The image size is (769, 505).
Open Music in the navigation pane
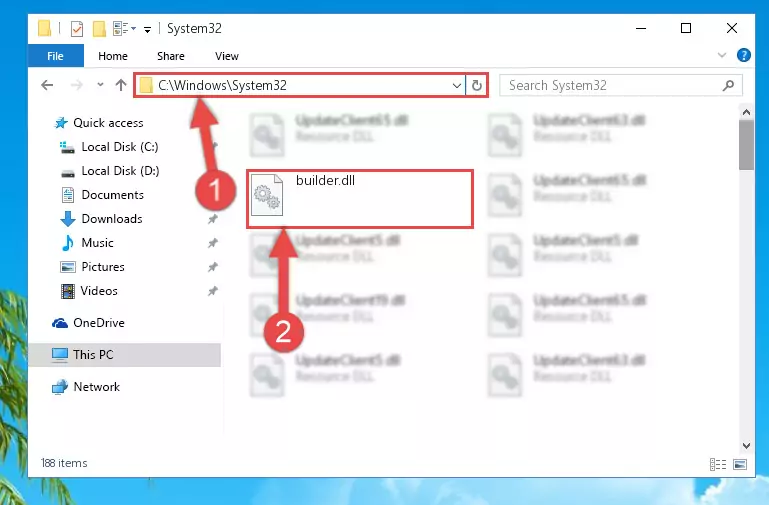[97, 243]
